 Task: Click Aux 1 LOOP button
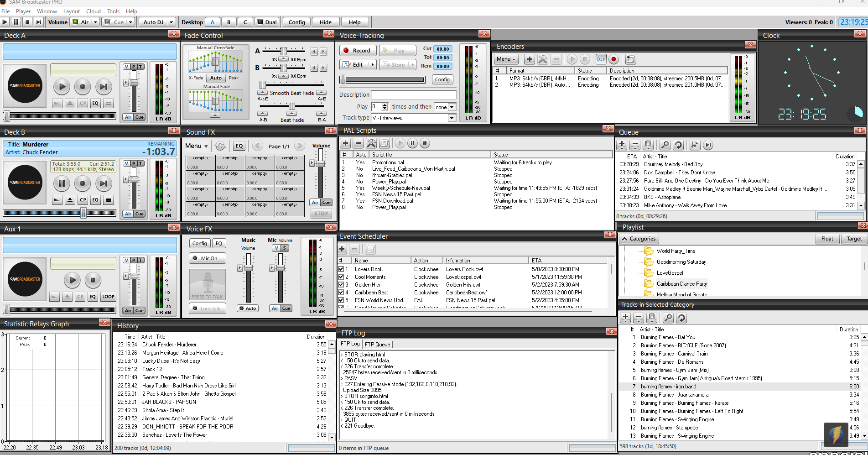pyautogui.click(x=108, y=297)
